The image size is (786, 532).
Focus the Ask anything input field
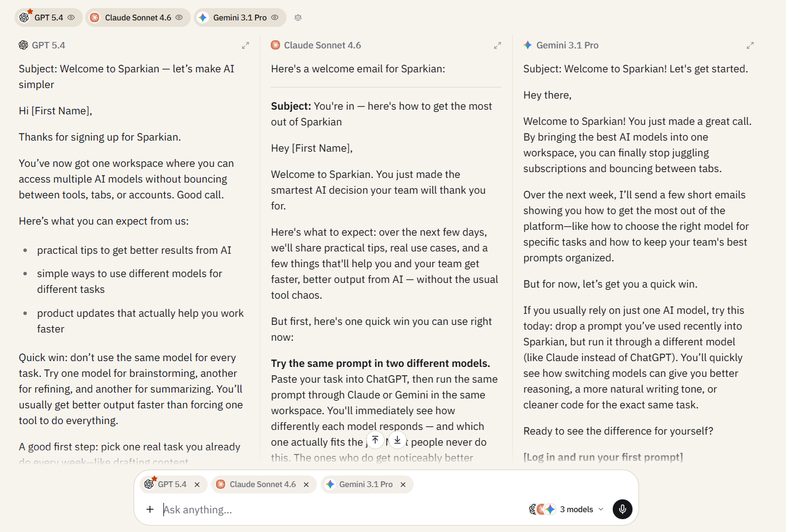341,509
